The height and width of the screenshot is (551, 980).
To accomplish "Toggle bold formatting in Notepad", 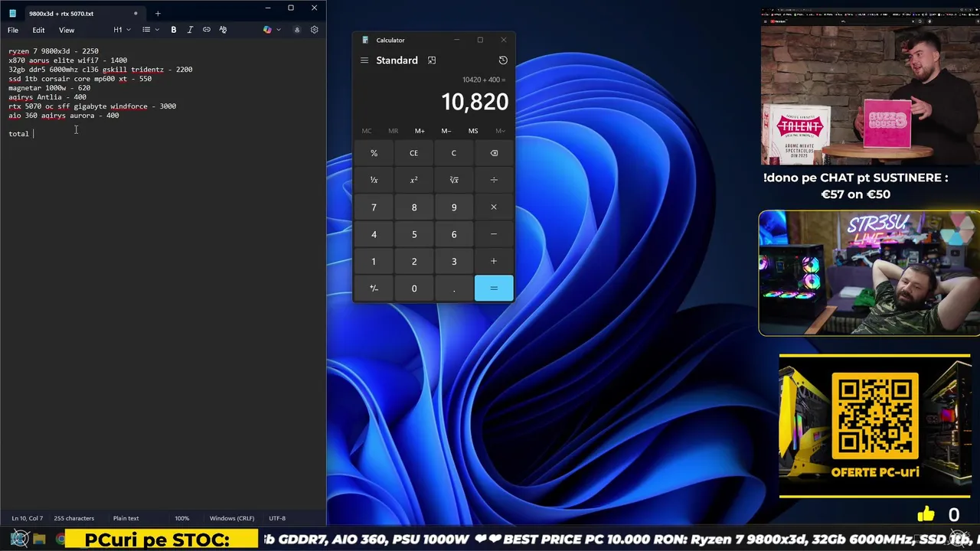I will [174, 30].
